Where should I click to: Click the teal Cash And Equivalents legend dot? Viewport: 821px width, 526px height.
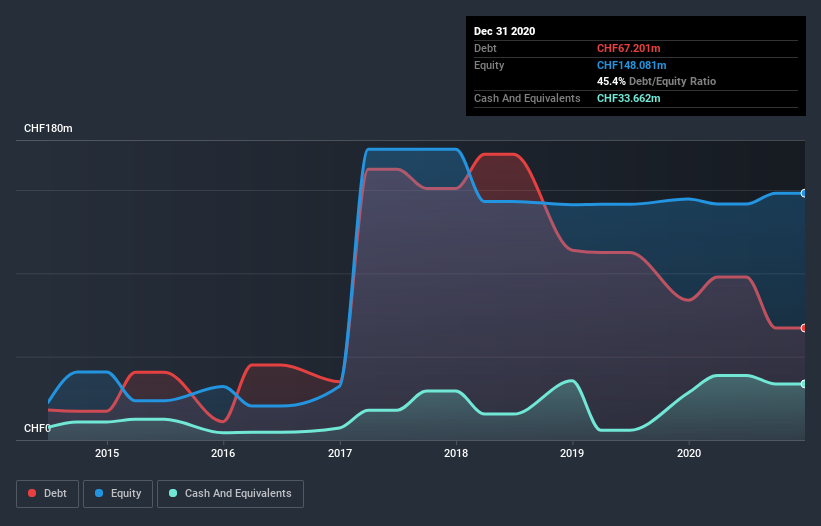point(173,493)
